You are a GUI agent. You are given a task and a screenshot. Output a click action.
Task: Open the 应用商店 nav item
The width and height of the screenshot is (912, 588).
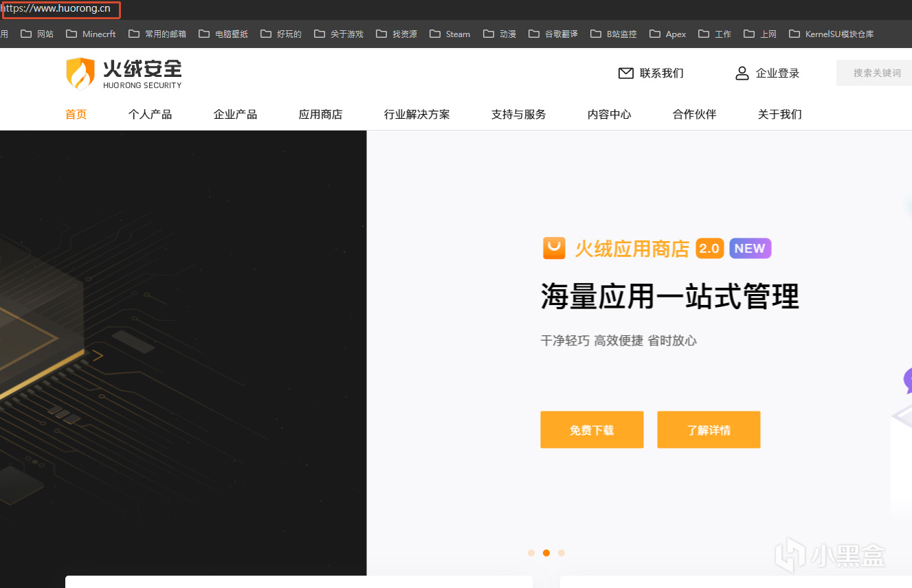click(x=320, y=114)
